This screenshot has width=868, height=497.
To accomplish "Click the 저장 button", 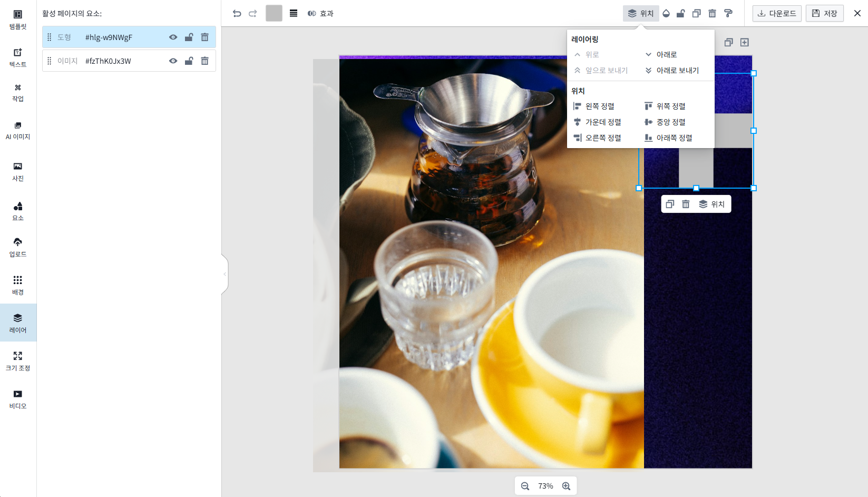I will (824, 13).
